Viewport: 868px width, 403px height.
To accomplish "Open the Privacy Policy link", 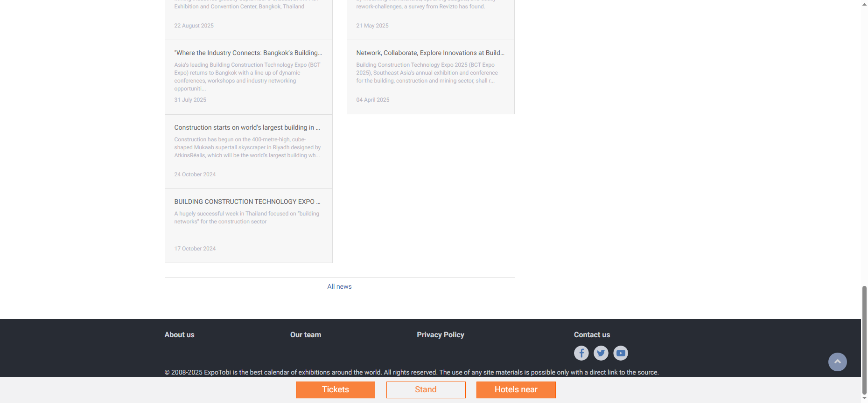I will 440,335.
